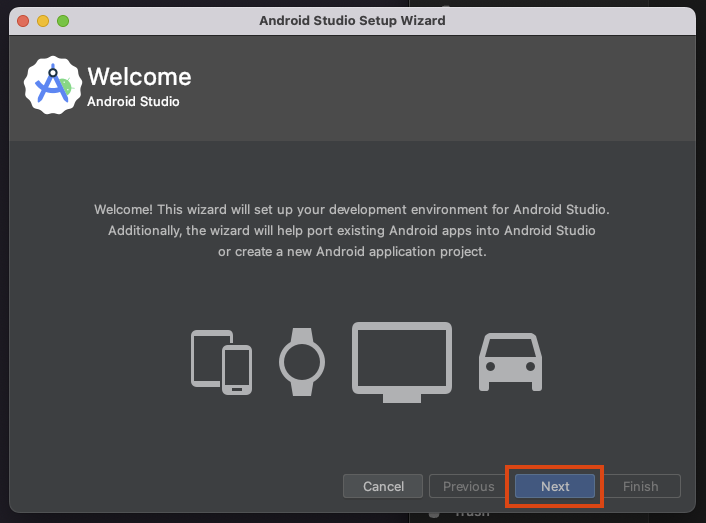Select the phone and tablet icon
The width and height of the screenshot is (706, 523).
[x=222, y=362]
